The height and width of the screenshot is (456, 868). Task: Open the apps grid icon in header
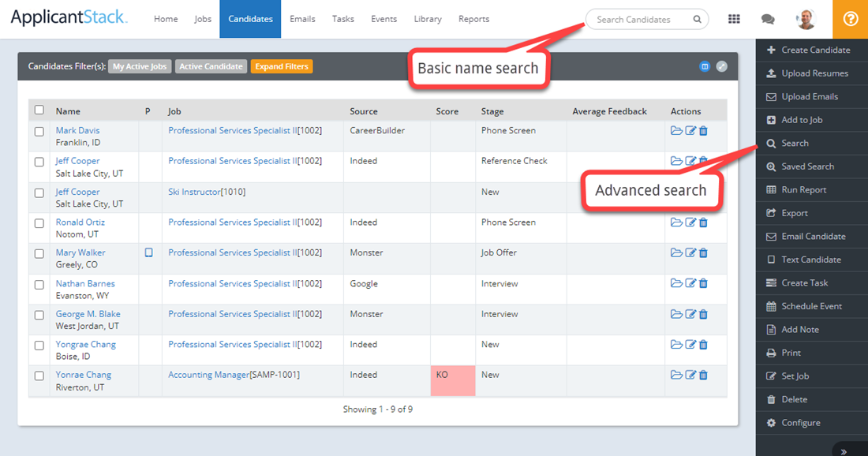click(x=734, y=19)
